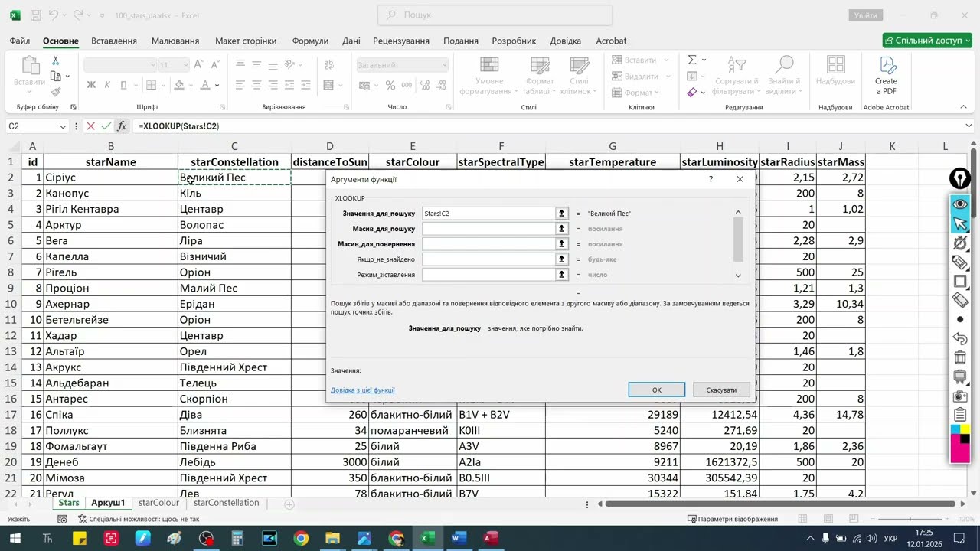Viewport: 980px width, 551px height.
Task: Click the Параметри відображення status button
Action: 733,519
